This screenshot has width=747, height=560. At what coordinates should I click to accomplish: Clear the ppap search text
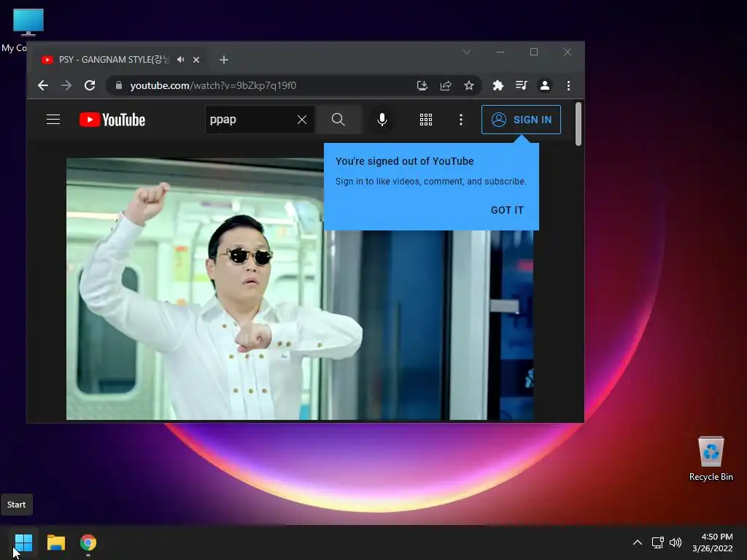[x=302, y=120]
